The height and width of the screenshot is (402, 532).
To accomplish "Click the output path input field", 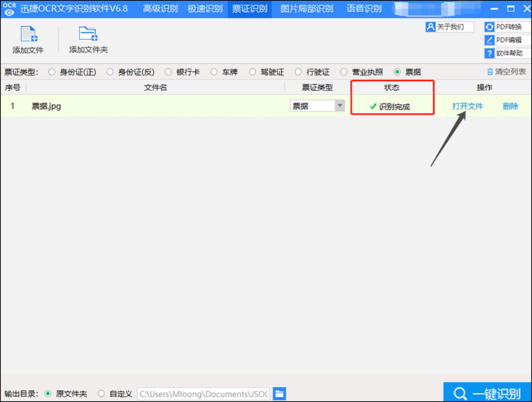I will [204, 394].
